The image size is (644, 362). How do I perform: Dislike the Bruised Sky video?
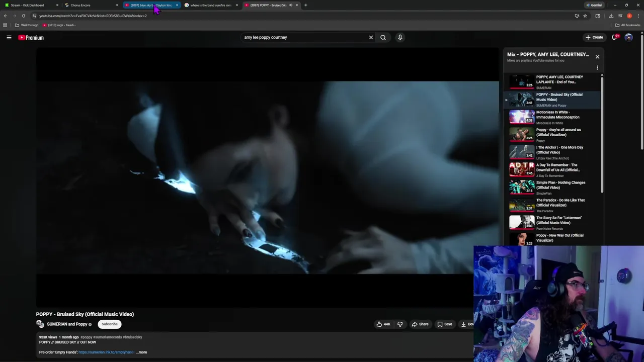[400, 324]
